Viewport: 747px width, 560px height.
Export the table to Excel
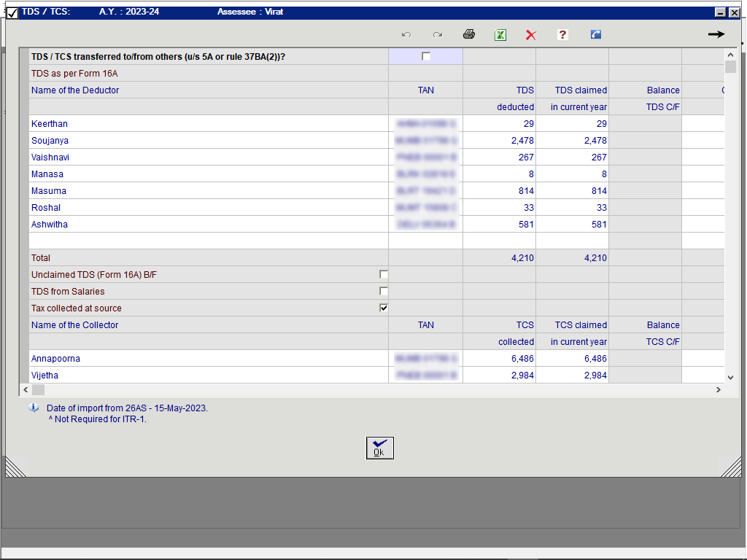pyautogui.click(x=500, y=34)
